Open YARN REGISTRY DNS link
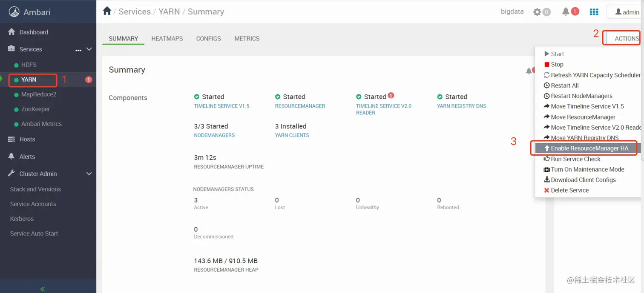 pos(462,106)
